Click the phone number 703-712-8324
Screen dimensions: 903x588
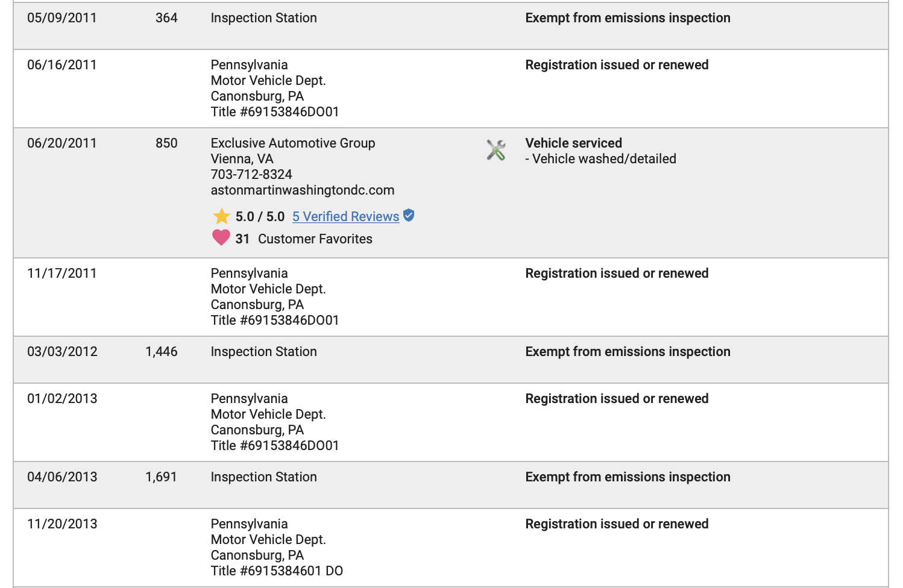(x=251, y=175)
